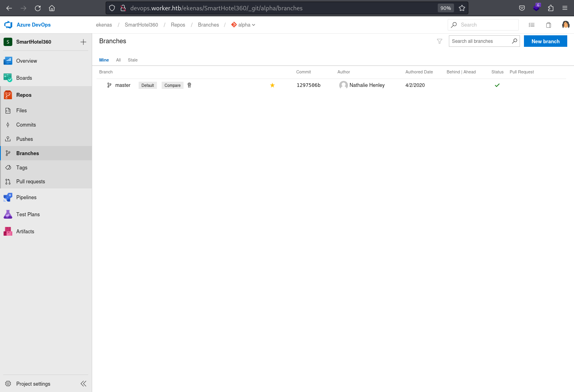The image size is (574, 392).
Task: Open the Overview hub icon
Action: [8, 61]
